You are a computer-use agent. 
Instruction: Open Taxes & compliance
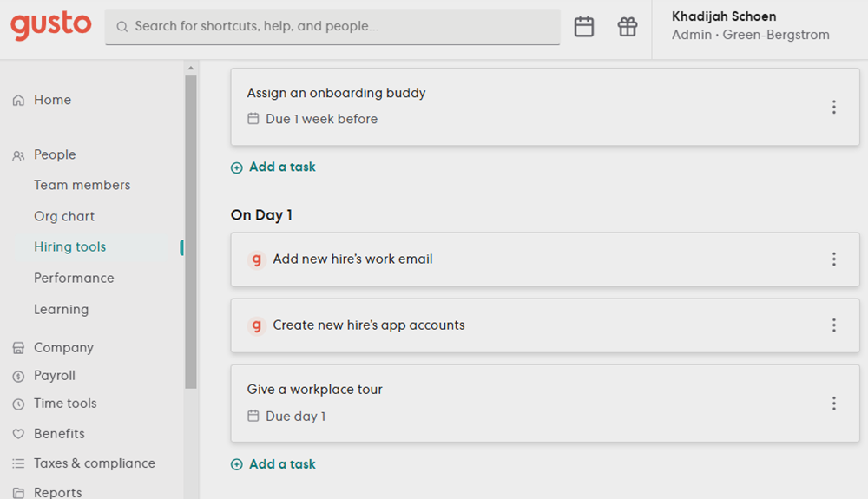pos(94,463)
